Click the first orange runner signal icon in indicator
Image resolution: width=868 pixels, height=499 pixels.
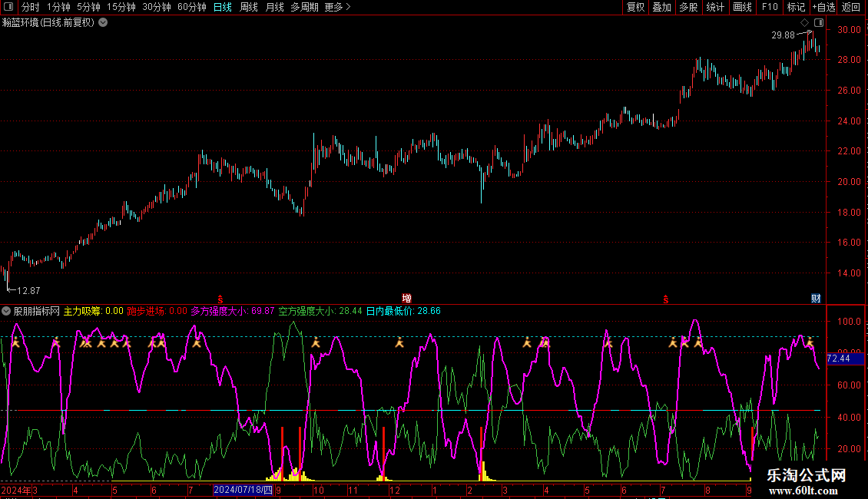tap(14, 343)
